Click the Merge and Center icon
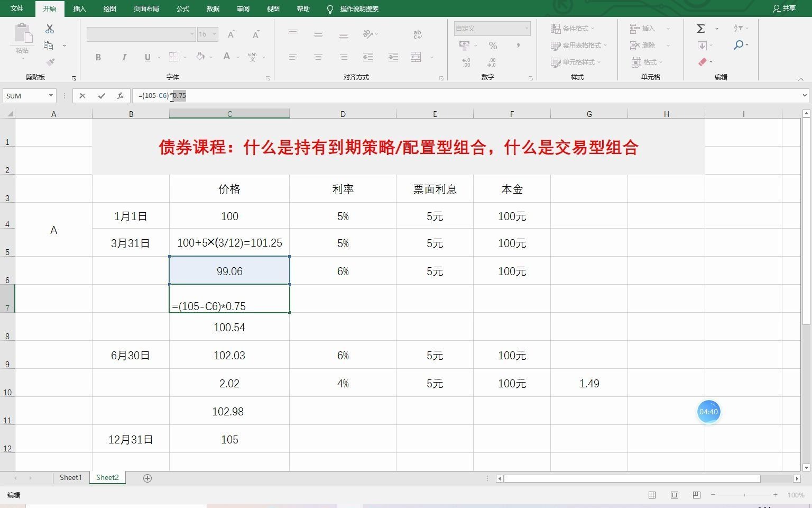The width and height of the screenshot is (812, 508). [416, 57]
